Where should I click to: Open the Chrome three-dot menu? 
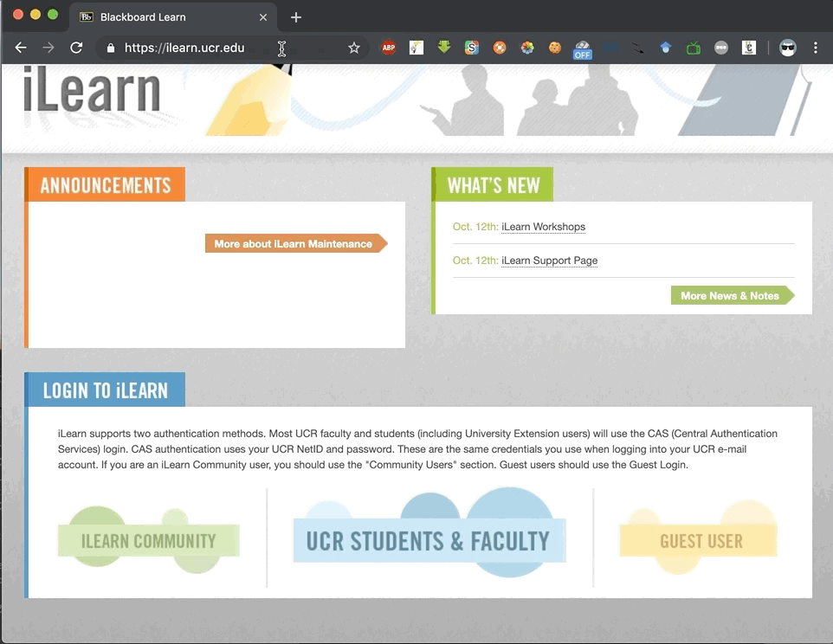click(816, 48)
